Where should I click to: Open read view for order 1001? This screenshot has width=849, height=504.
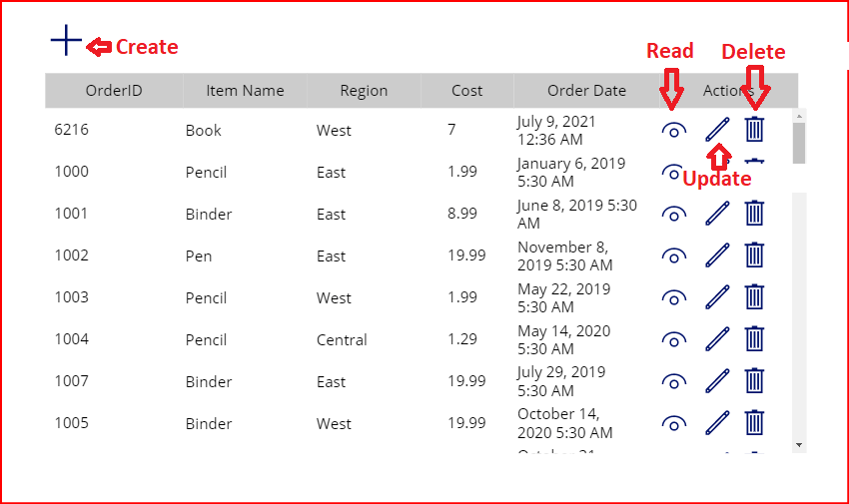click(x=674, y=214)
